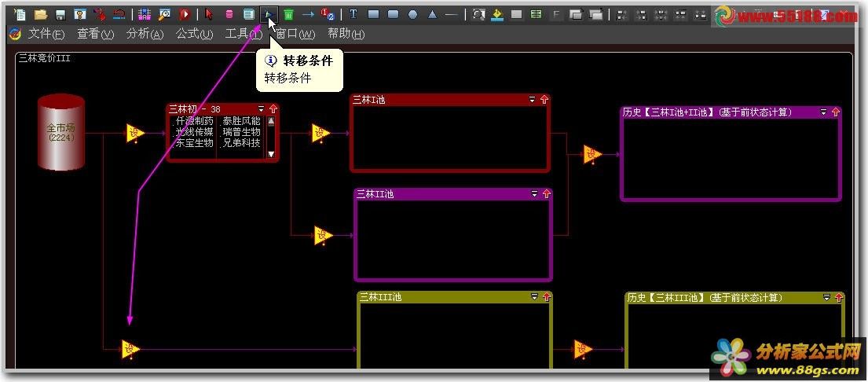Select the transfer condition (转移条件) tool
Viewport: 868px width, 382px height.
(269, 14)
